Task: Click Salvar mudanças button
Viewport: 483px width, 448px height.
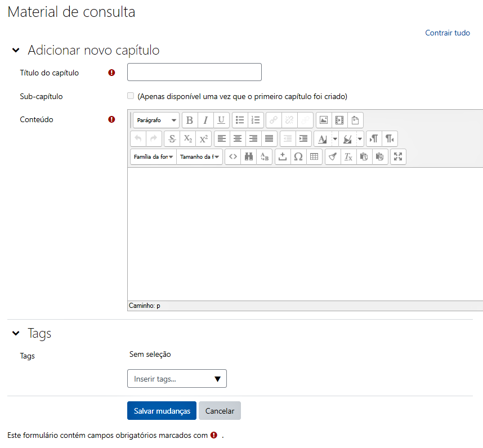Action: point(162,410)
